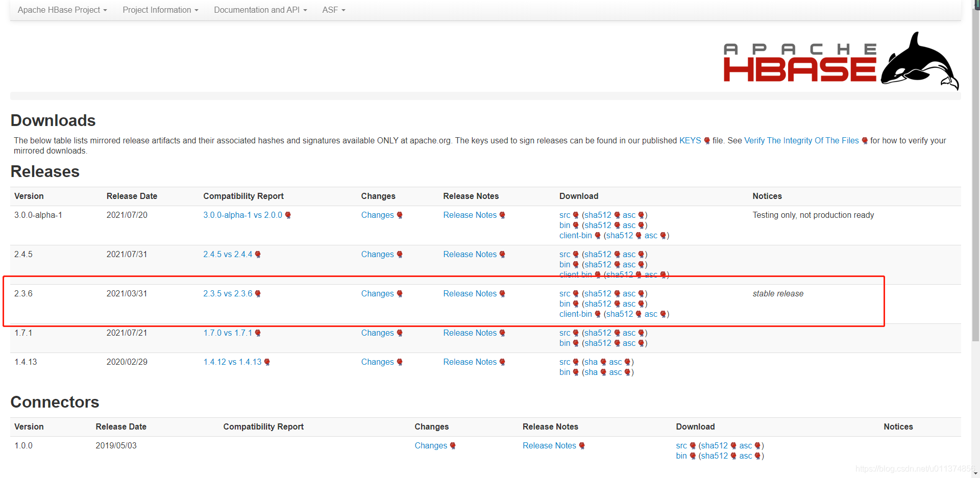
Task: Download src for version 1.7.1
Action: [565, 333]
